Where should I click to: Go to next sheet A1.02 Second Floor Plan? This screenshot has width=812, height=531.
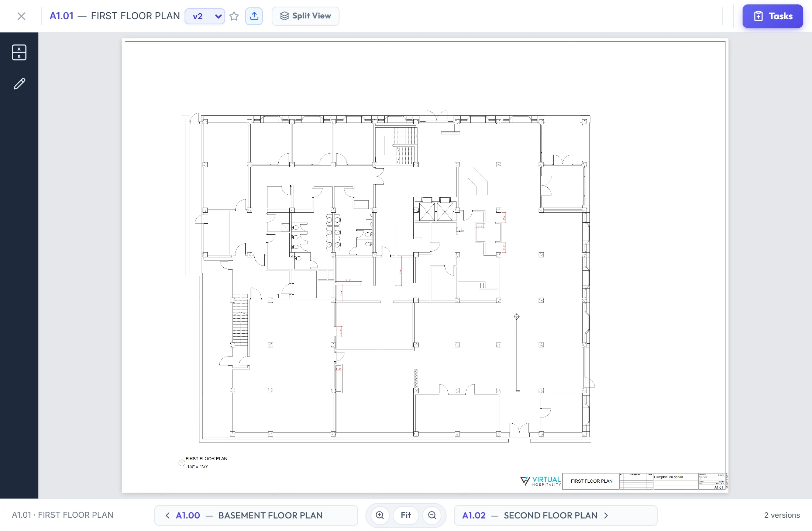point(556,516)
